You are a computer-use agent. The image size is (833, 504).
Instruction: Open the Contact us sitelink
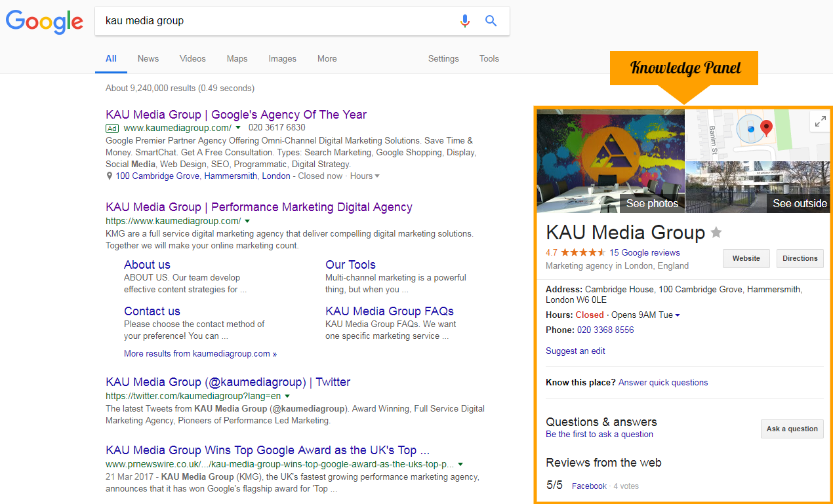click(152, 311)
